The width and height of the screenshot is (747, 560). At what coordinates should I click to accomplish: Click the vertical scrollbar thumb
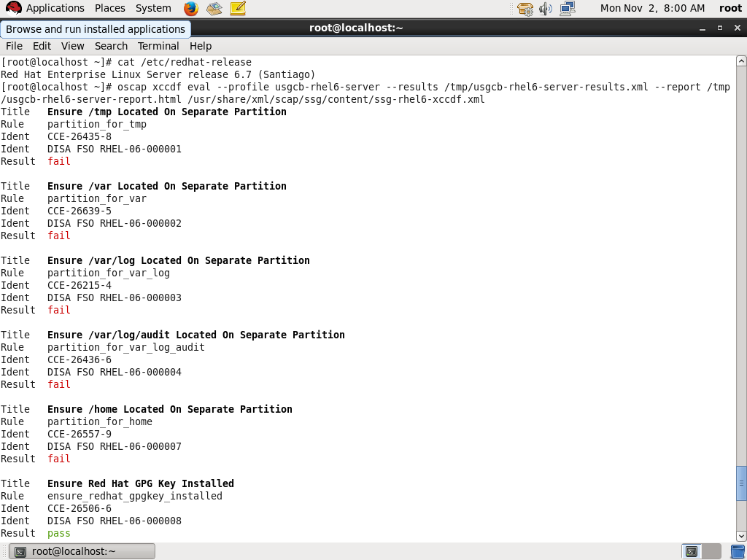pyautogui.click(x=741, y=483)
